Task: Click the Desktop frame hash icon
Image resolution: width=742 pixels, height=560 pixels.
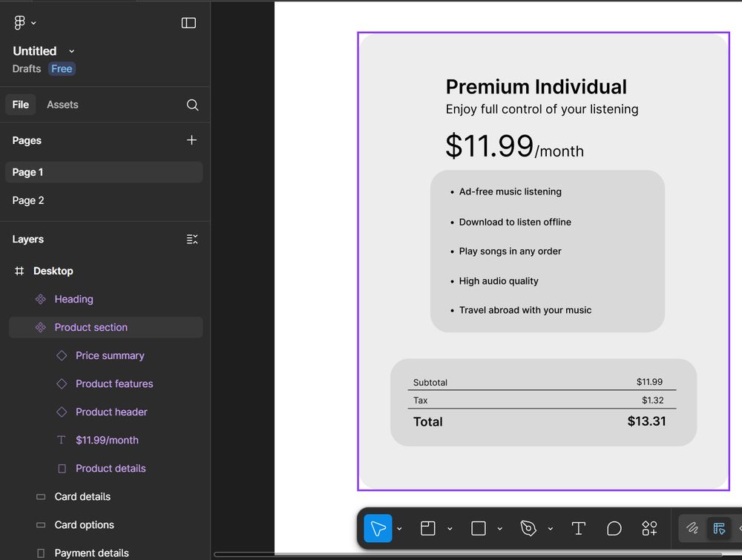Action: [19, 271]
